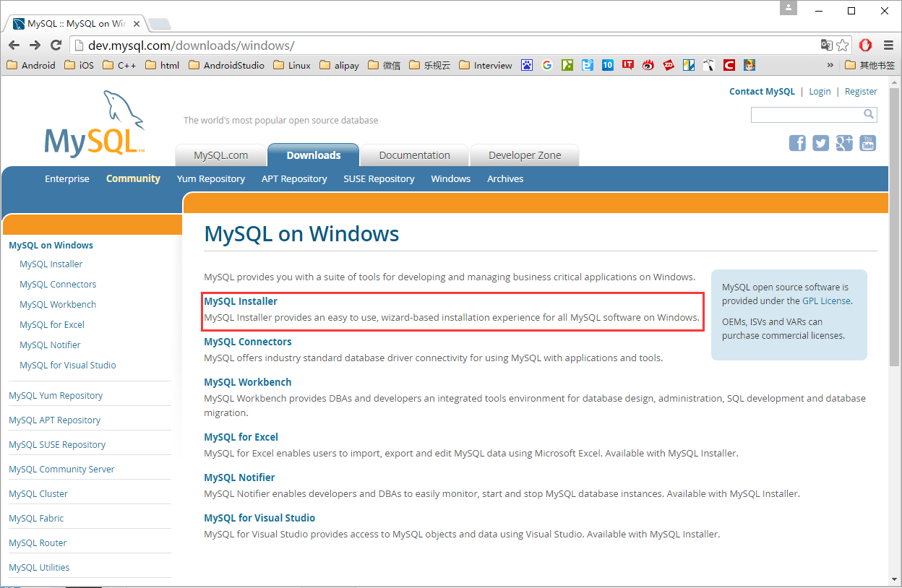
Task: Open MySQL Google Plus icon
Action: tap(844, 143)
